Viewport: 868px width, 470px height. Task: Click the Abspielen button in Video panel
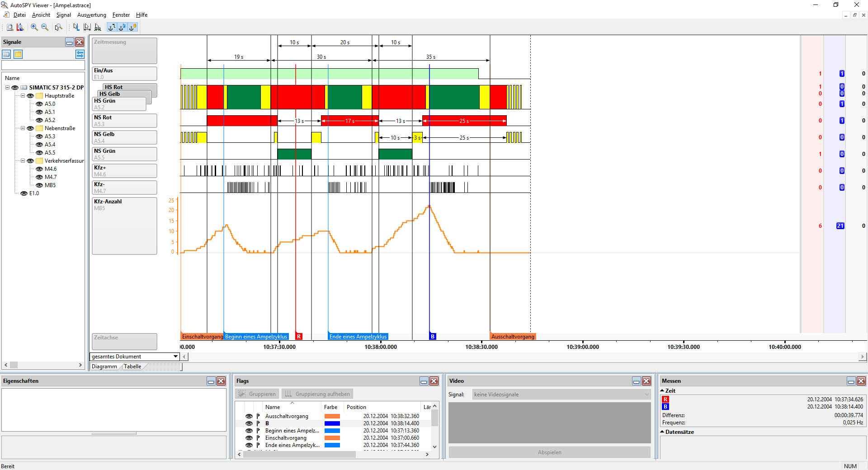[549, 452]
